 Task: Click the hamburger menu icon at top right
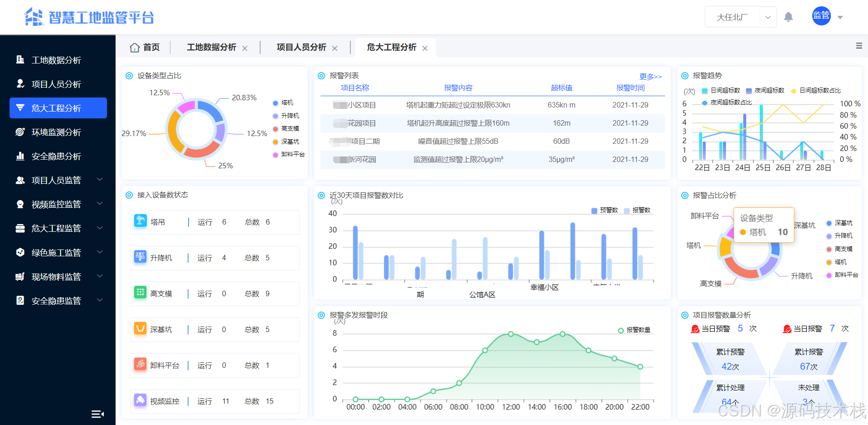(x=858, y=46)
